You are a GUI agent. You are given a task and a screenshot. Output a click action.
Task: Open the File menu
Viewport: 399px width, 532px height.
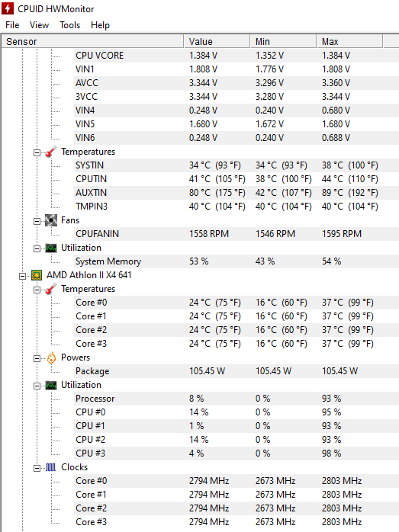(x=12, y=25)
